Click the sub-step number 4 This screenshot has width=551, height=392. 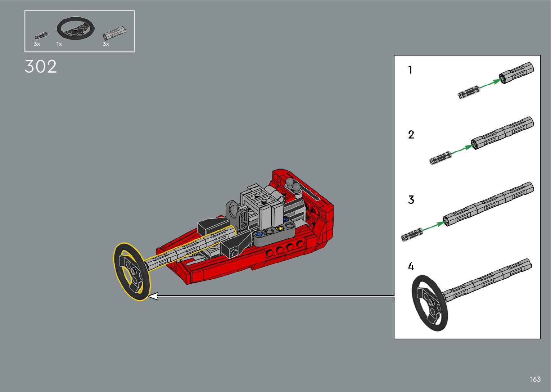[411, 267]
